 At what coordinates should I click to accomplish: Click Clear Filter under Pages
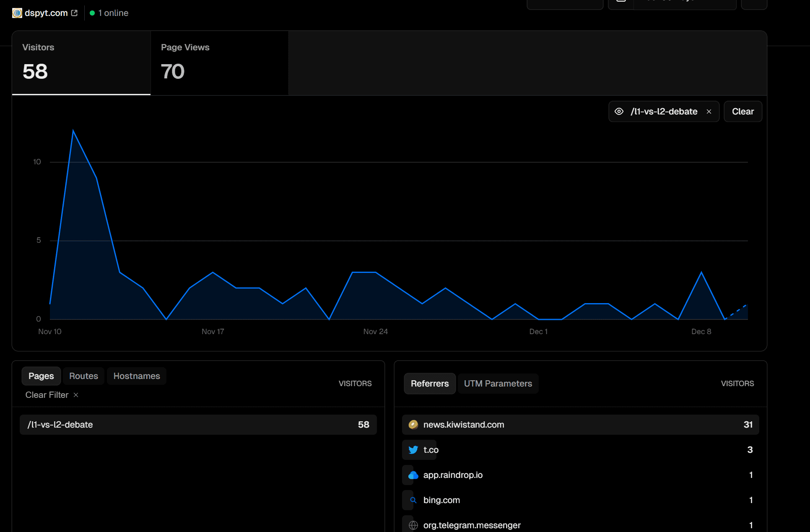pos(47,395)
